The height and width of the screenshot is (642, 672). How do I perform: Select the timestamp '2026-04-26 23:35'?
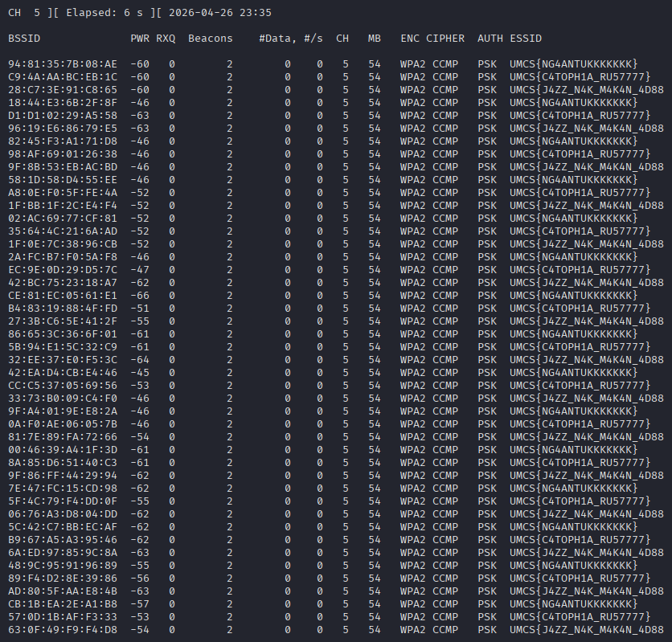pyautogui.click(x=220, y=13)
